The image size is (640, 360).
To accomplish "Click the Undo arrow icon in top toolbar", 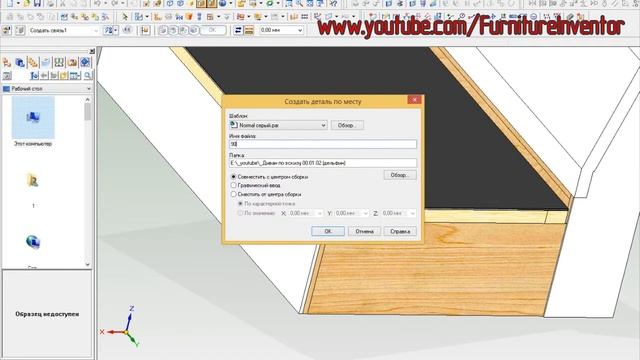I will [x=97, y=3].
